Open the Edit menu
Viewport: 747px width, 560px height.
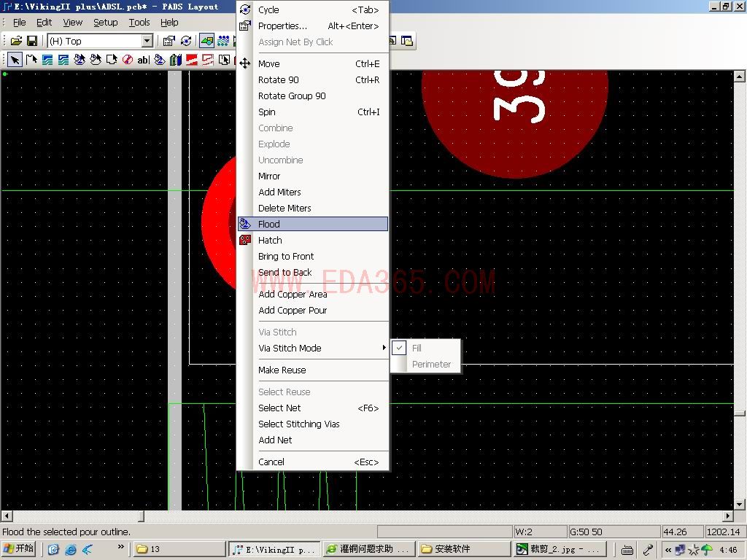(44, 23)
